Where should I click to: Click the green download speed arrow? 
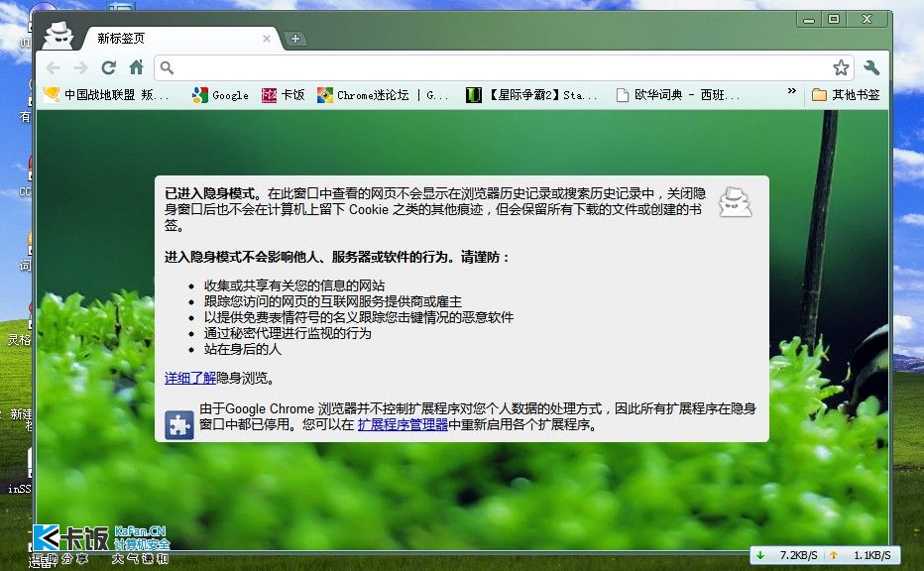tap(760, 555)
